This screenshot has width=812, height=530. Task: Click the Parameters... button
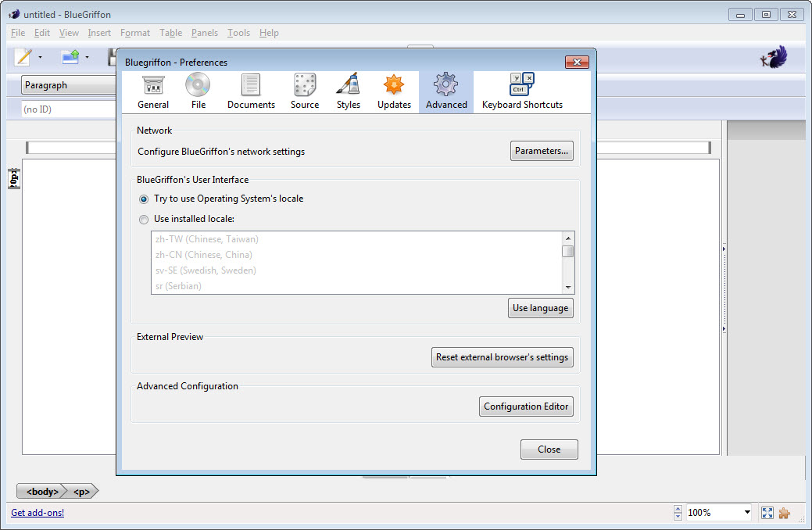pyautogui.click(x=542, y=152)
